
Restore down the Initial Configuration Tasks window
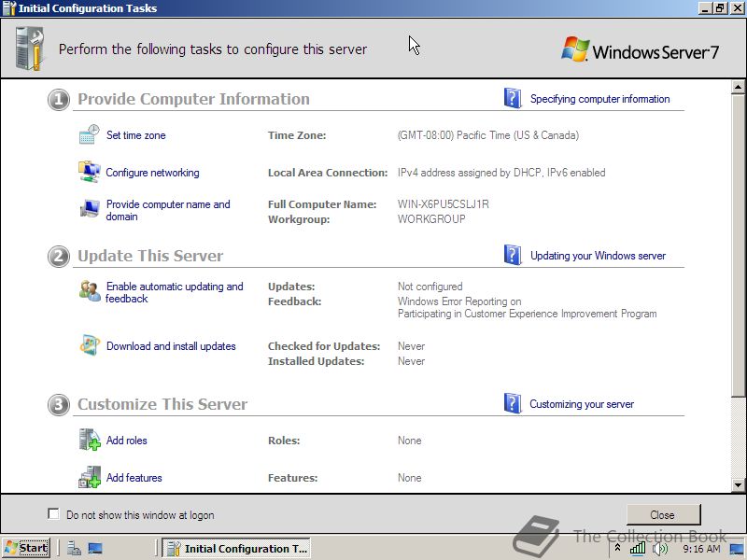[720, 8]
